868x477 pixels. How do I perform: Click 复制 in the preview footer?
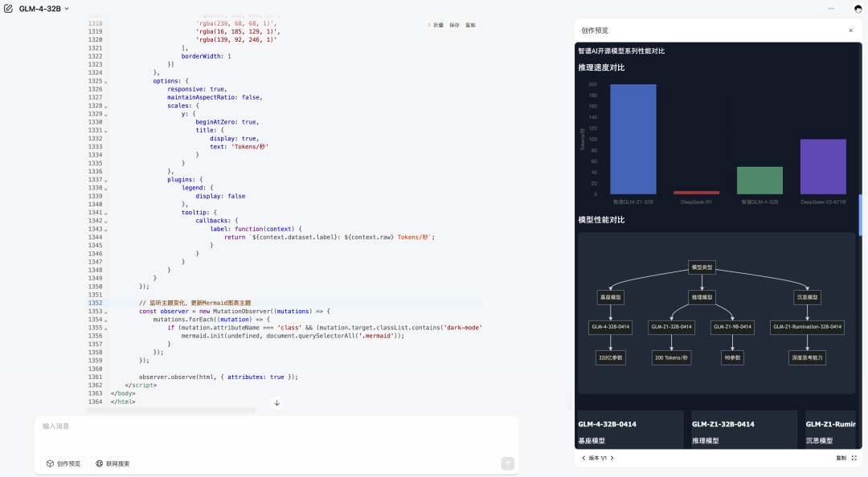point(841,459)
